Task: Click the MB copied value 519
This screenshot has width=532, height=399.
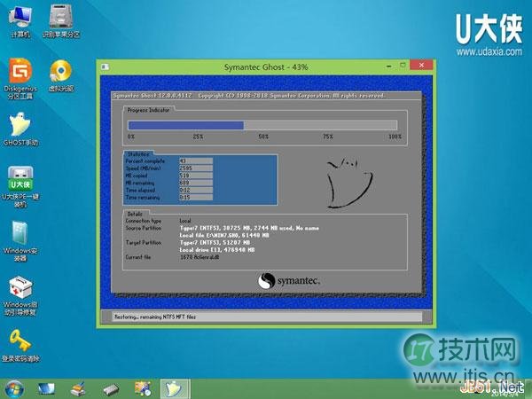Action: [196, 176]
